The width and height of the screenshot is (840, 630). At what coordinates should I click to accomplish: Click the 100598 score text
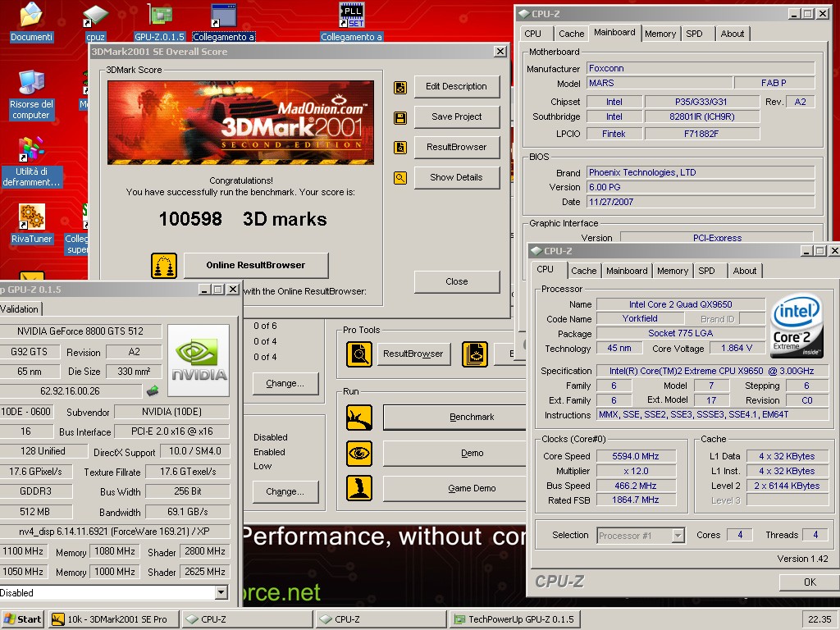190,219
